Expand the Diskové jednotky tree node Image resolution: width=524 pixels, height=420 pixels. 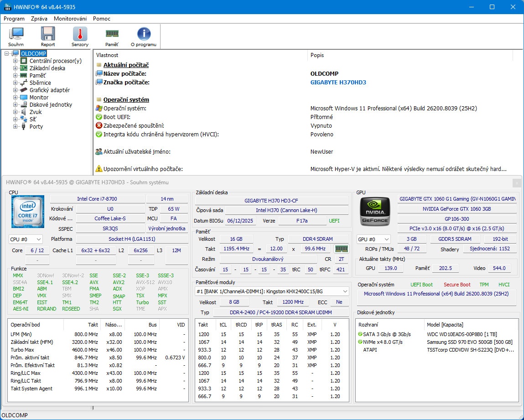tap(16, 105)
